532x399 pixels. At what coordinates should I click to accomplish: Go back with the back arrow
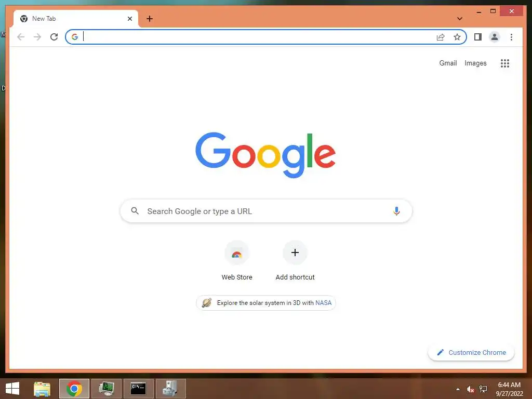[21, 37]
